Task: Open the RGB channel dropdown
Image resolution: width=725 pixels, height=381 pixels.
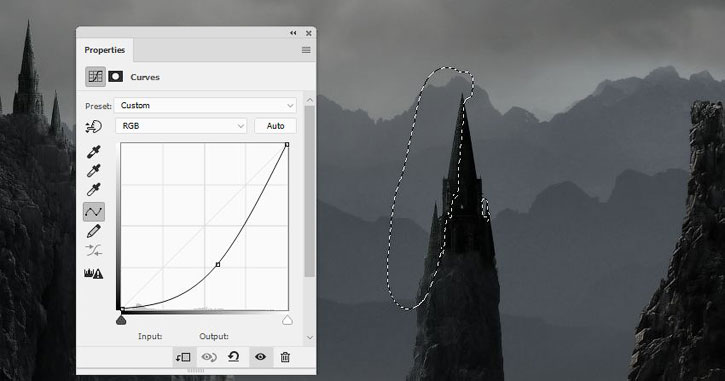Action: coord(181,126)
